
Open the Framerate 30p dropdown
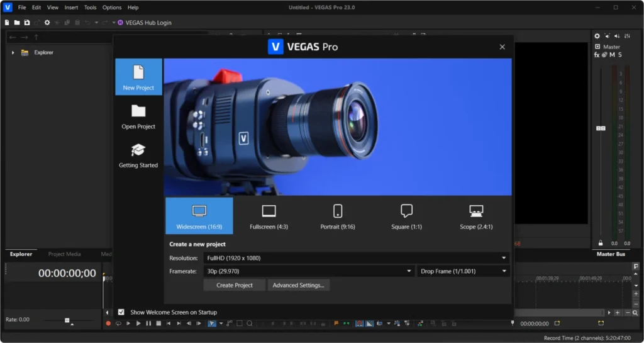308,271
